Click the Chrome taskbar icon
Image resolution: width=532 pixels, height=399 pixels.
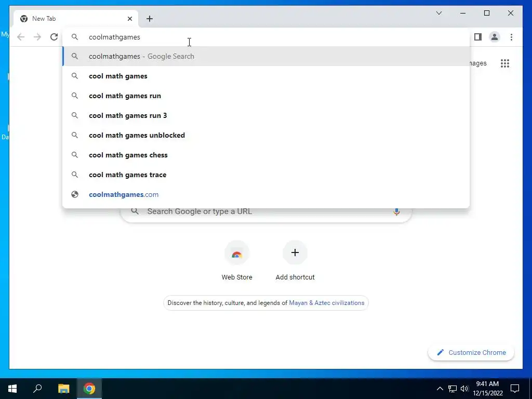89,389
